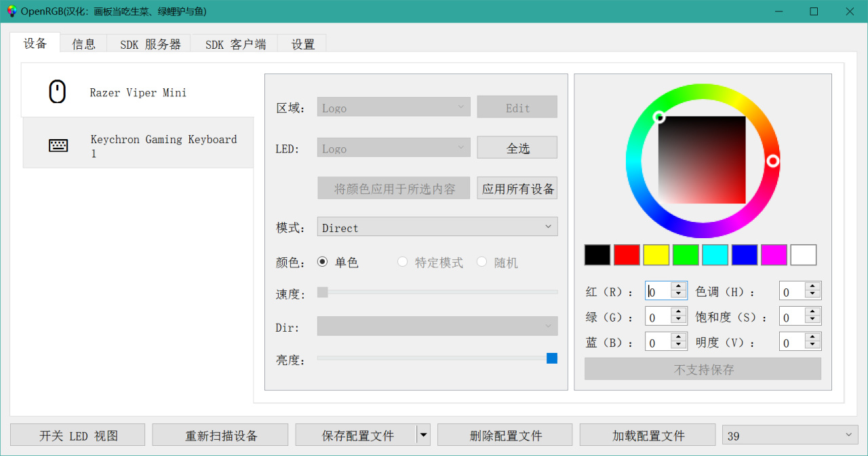The image size is (868, 456).
Task: Open the SDK 服务器 tab
Action: click(150, 44)
